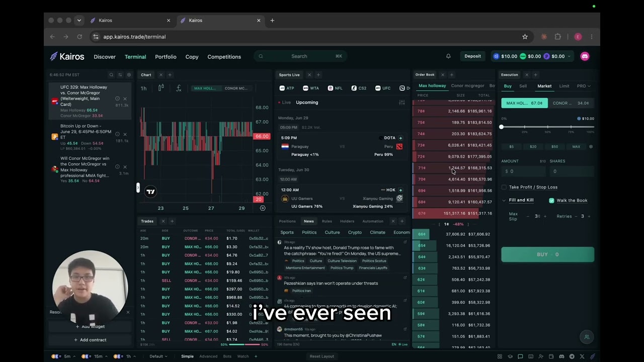Show CONOR MC... series on chart
The image size is (644, 362).
coord(236,88)
